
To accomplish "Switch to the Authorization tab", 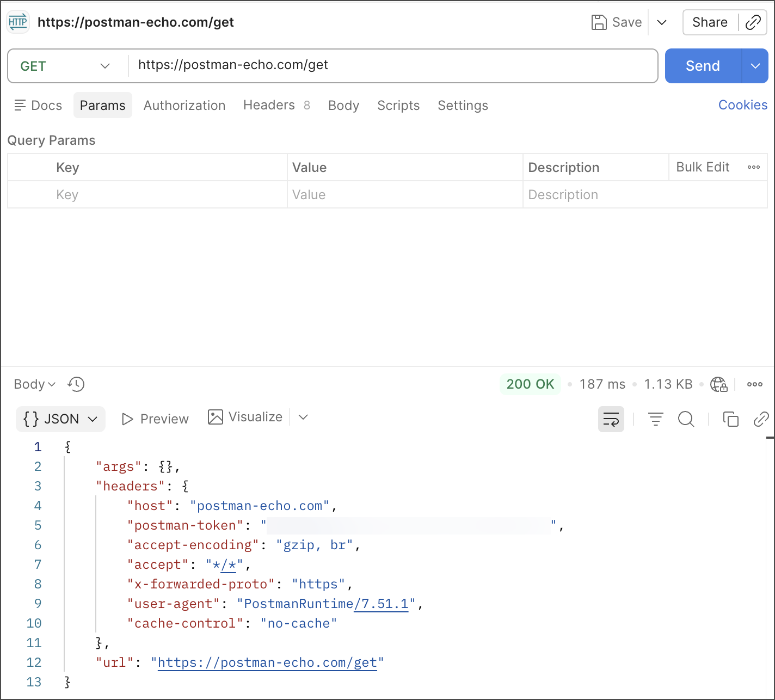I will point(184,105).
